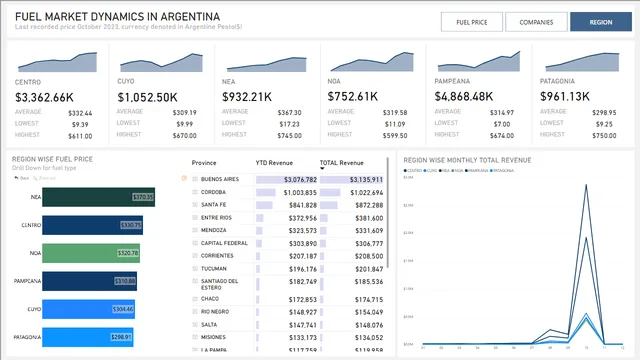
Task: Click the NOA total value $752.61K
Action: tap(353, 96)
